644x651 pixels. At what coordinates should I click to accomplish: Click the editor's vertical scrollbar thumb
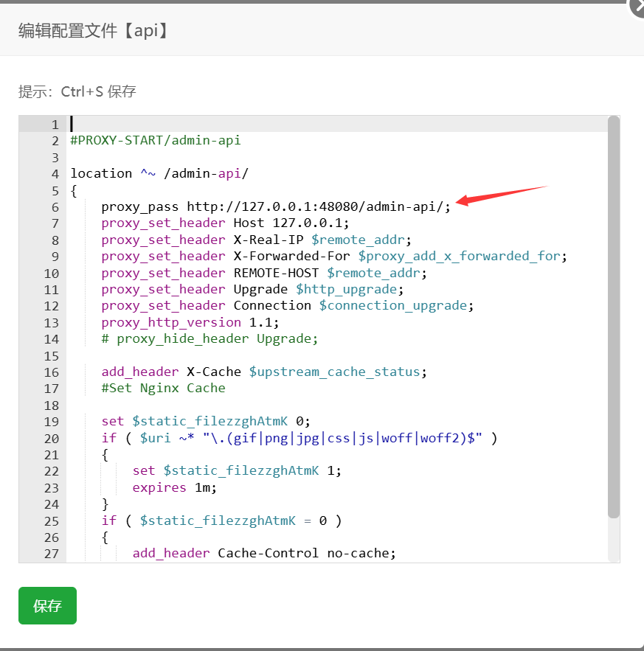[613, 317]
